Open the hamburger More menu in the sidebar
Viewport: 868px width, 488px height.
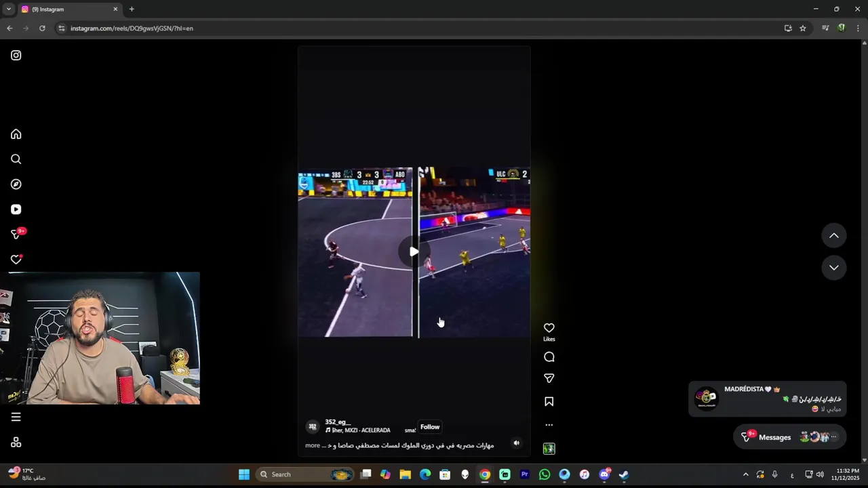coord(16,418)
